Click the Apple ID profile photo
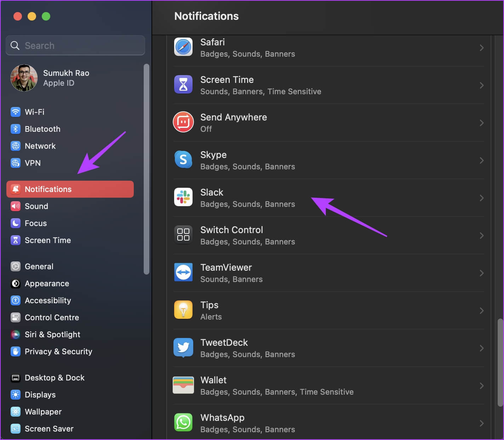 (24, 78)
